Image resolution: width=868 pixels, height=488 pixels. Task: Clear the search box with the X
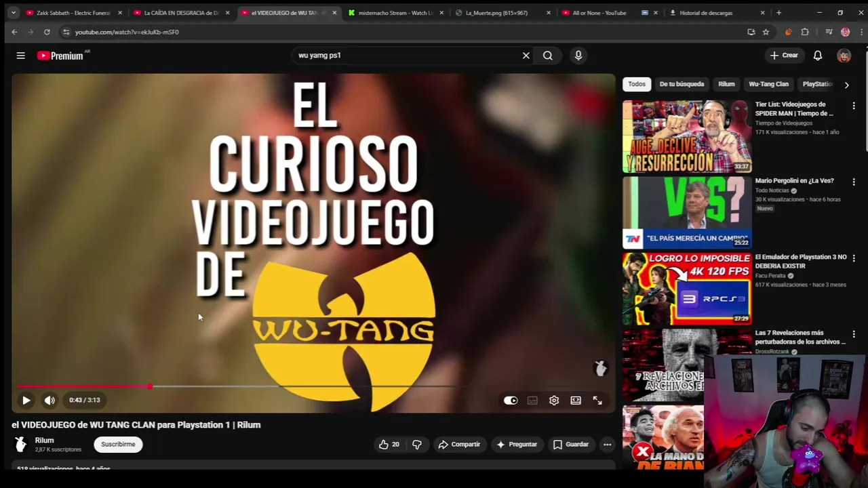click(526, 56)
